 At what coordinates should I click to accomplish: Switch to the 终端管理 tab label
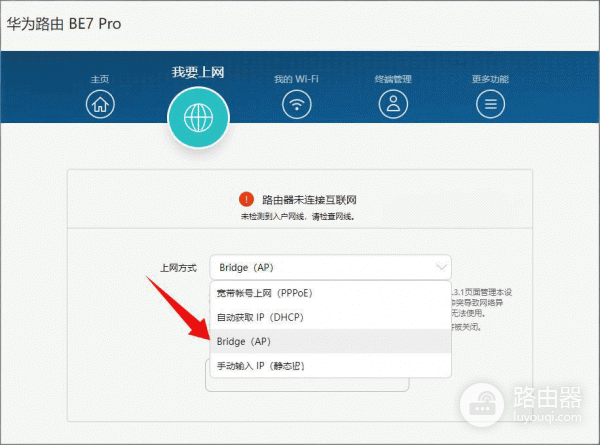tap(393, 79)
